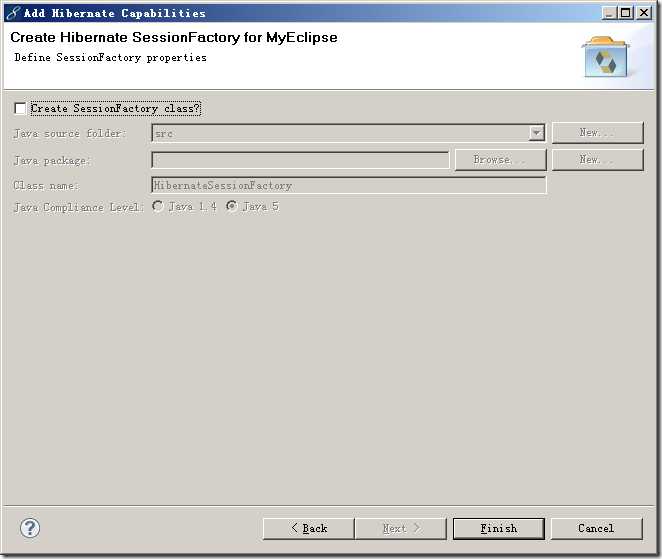Viewport: 662px width, 559px height.
Task: Click the Hibernate folder wizard banner icon
Action: click(x=605, y=57)
